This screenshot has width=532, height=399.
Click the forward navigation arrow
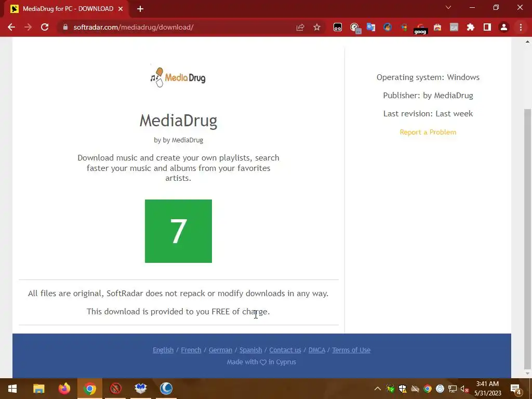tap(28, 27)
